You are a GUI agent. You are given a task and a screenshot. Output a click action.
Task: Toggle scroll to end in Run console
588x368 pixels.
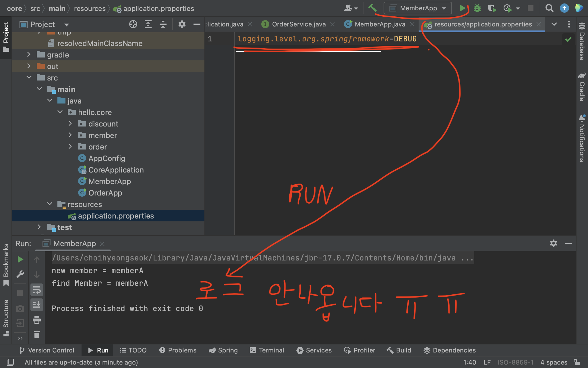click(37, 305)
